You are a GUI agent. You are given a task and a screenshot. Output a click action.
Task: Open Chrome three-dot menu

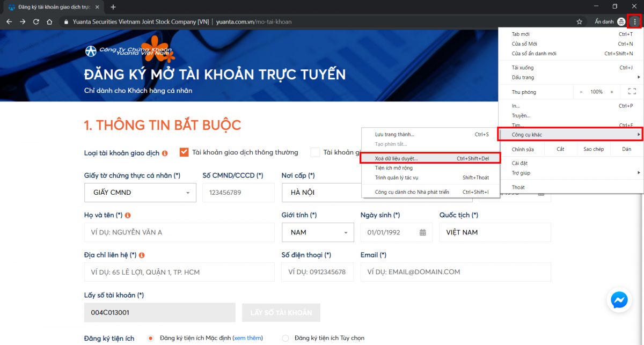tap(635, 21)
